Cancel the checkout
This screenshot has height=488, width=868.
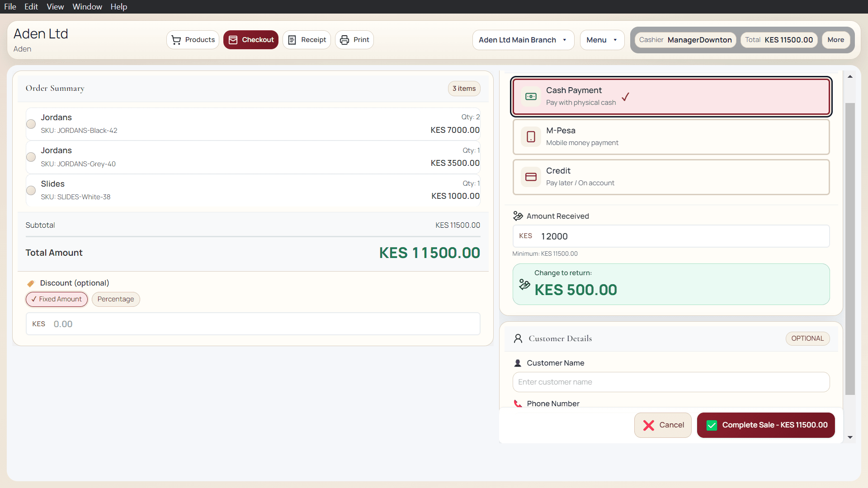663,425
